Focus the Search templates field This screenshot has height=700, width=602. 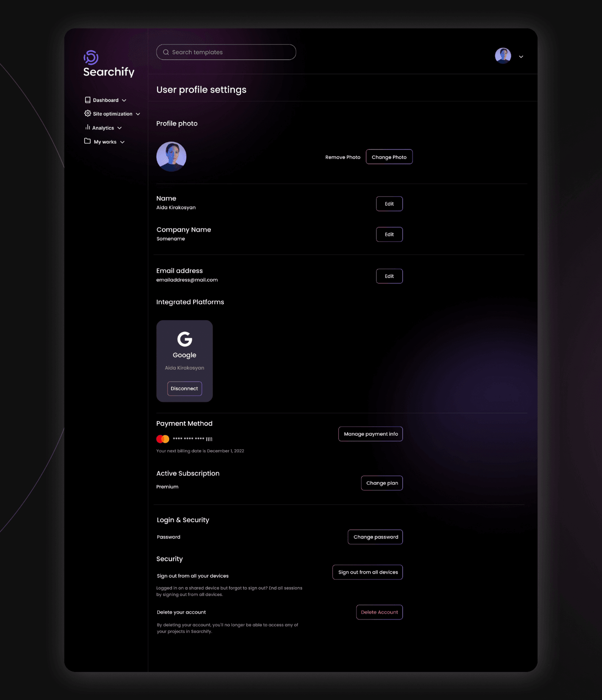pyautogui.click(x=226, y=52)
